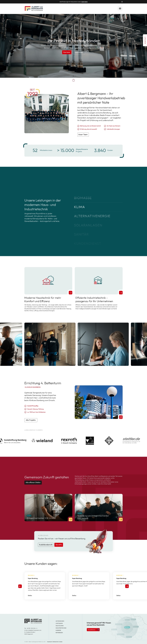Viewport: 147px width, 644px height.
Task: Click the Albert und Bergmann header logo
Action: tap(34, 9)
